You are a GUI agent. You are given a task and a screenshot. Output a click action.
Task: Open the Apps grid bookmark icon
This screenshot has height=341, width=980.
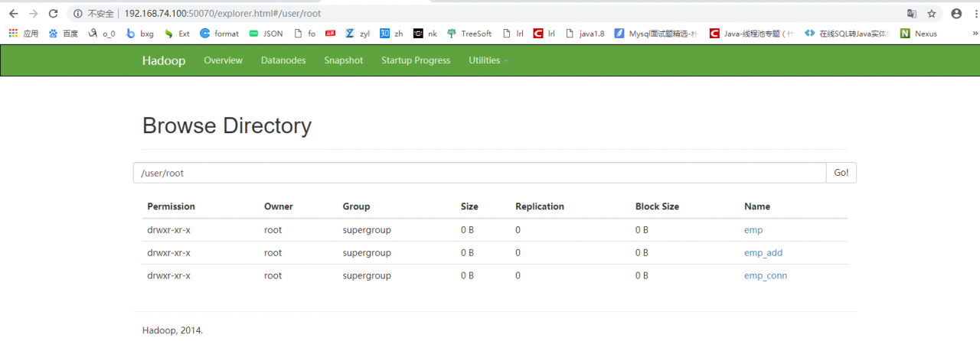[x=13, y=34]
